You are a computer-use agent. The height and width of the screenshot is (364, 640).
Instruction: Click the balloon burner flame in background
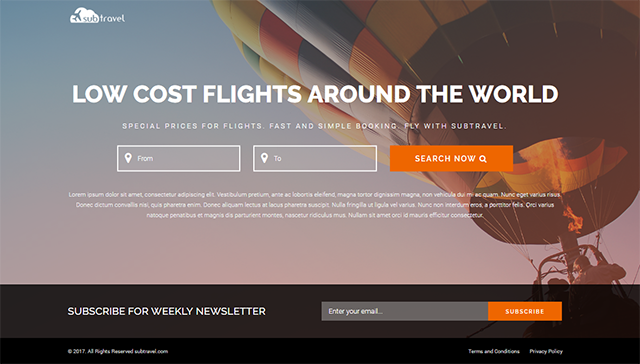pyautogui.click(x=573, y=220)
